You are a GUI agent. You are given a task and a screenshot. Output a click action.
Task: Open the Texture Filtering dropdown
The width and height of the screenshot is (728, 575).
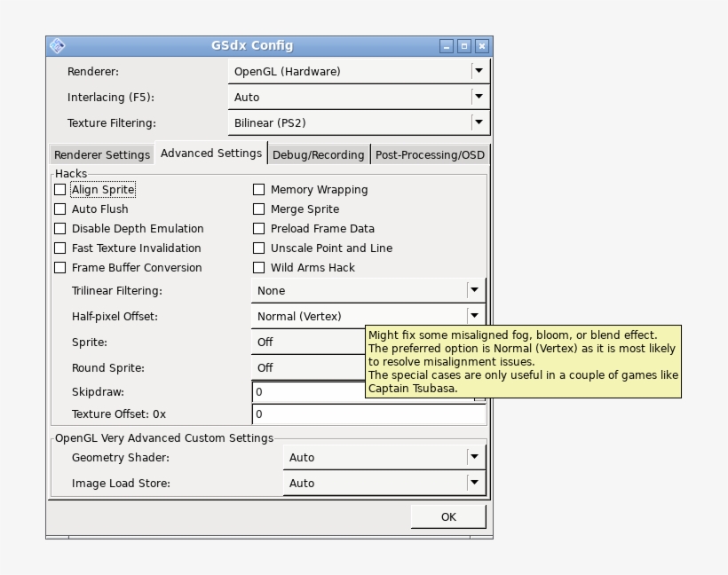479,122
